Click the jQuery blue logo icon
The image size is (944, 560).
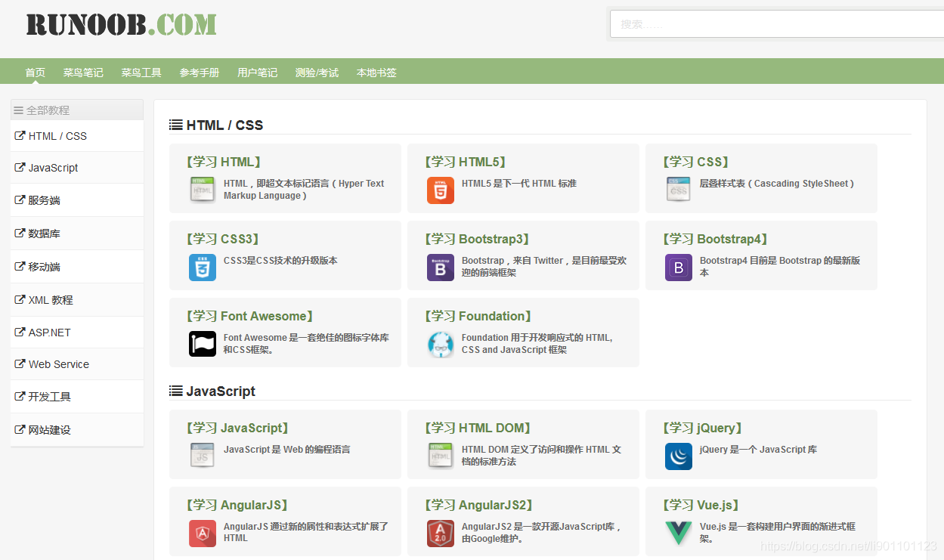679,456
